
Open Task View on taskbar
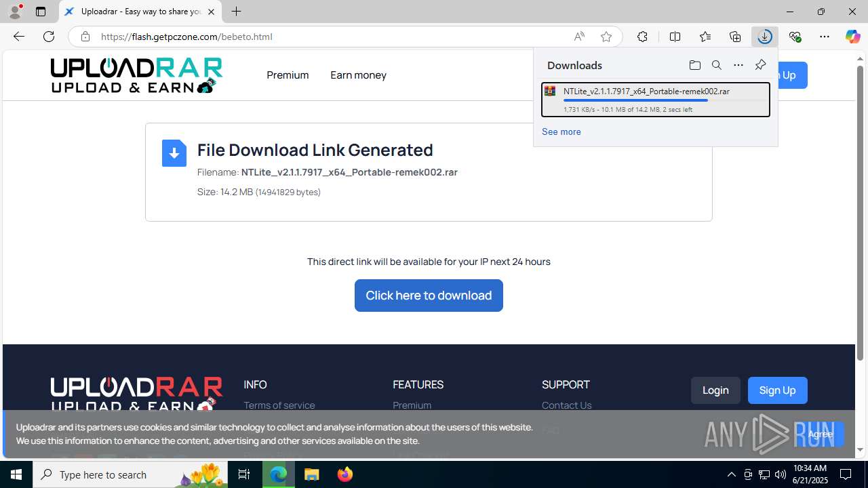(x=244, y=474)
